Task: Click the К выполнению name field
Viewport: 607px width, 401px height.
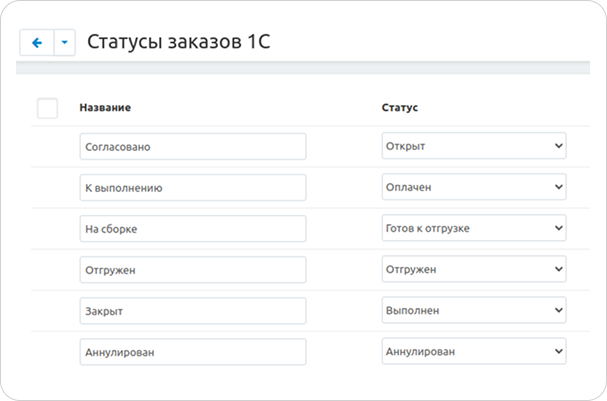Action: 193,187
